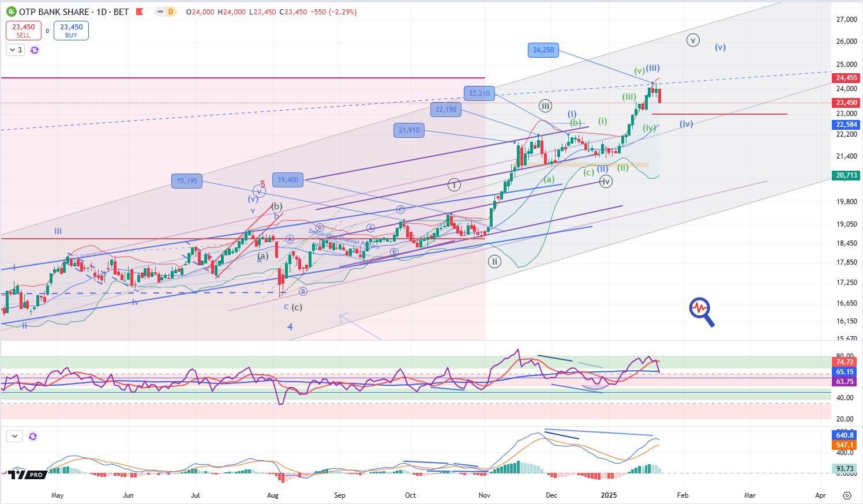Select the black circled ii wave label
Screen dimensions: 863x504
(x=494, y=262)
